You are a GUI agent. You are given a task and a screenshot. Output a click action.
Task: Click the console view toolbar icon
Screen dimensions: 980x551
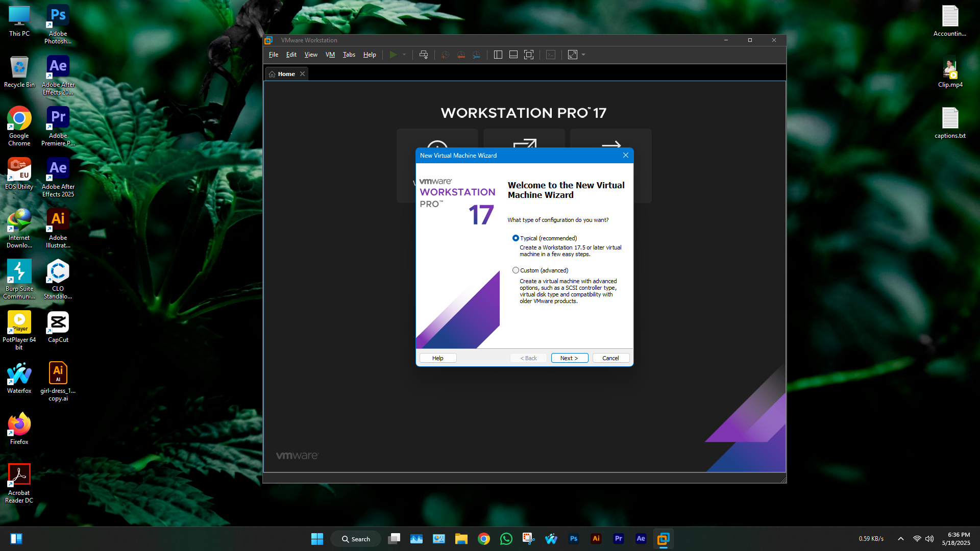[x=551, y=55]
